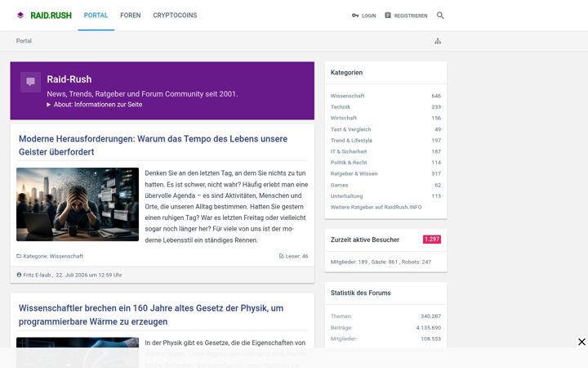Screen dimensions: 588x368
Task: Select Wissenschaft in Kategorien list
Action: click(347, 96)
